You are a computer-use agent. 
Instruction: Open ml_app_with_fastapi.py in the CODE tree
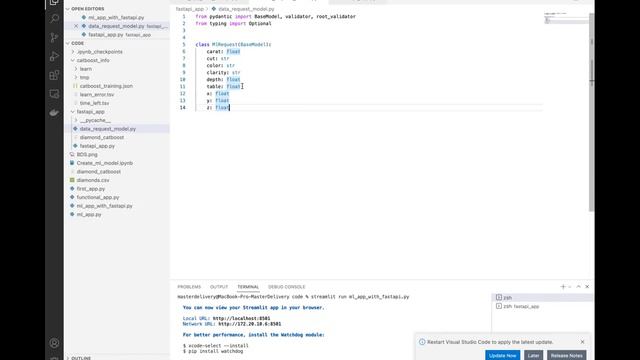tap(104, 206)
